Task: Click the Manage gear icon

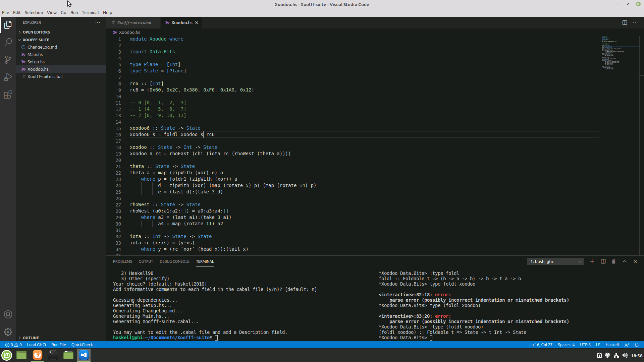Action: click(8, 332)
